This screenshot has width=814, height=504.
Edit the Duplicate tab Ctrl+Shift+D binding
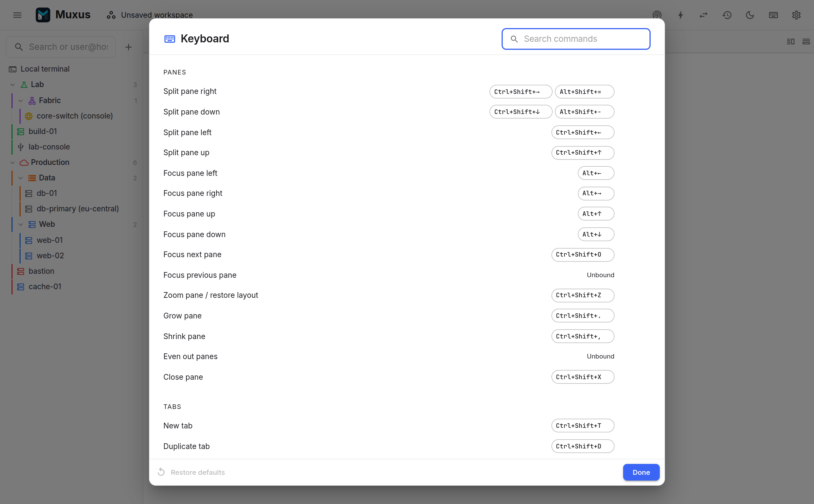(583, 446)
